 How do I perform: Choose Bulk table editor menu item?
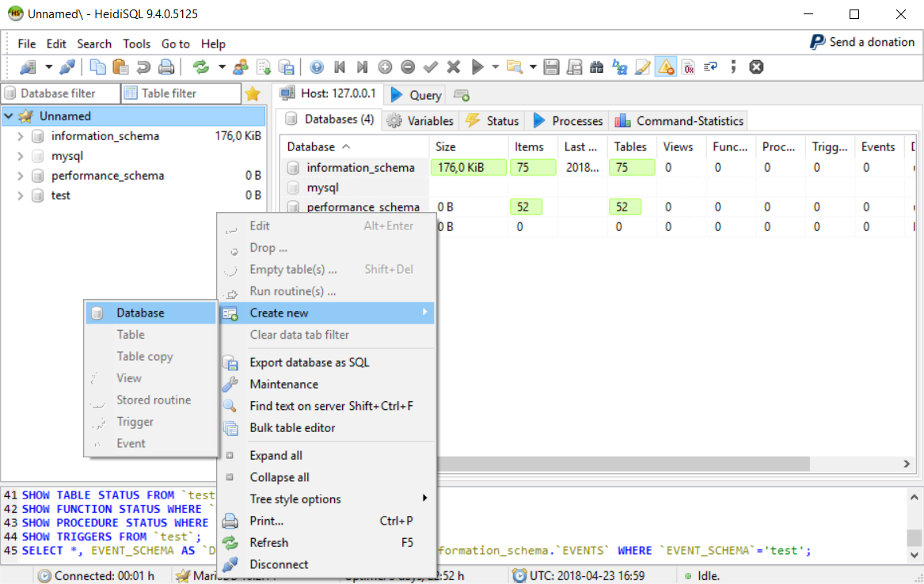tap(326, 427)
